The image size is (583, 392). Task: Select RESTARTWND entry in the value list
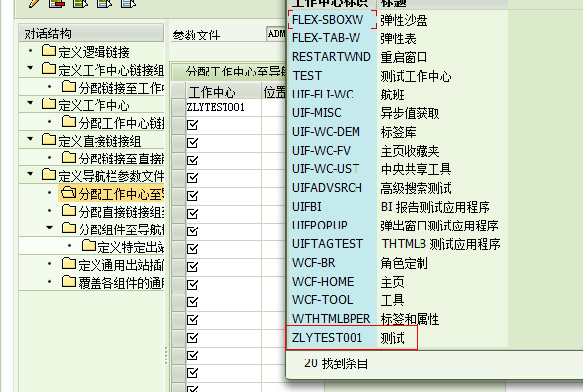click(x=332, y=57)
